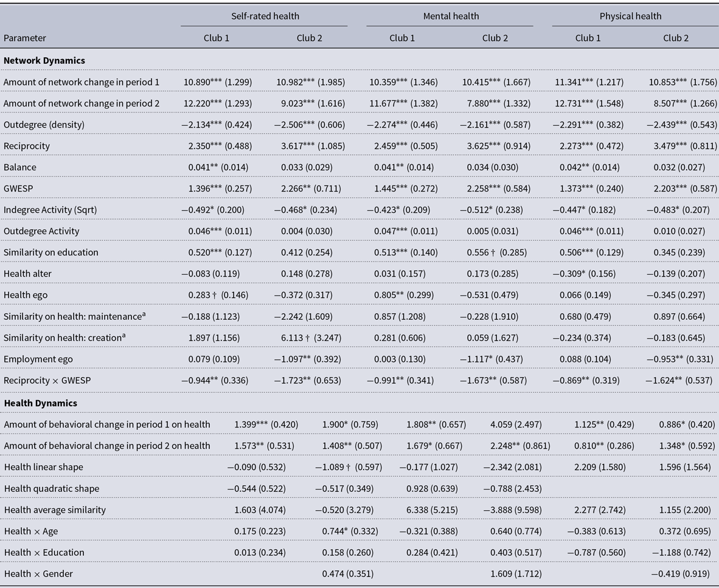Click the "Physical health" column group header
Viewport: 719px width, 588px height.
[630, 16]
